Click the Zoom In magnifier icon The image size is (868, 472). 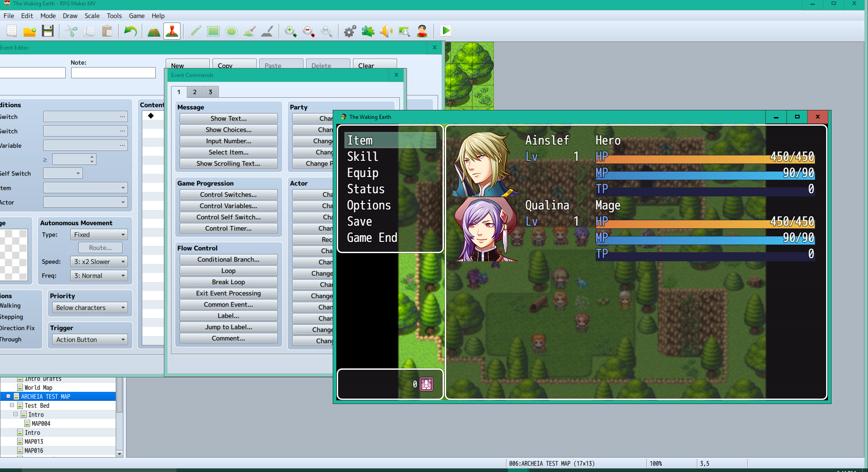tap(291, 31)
